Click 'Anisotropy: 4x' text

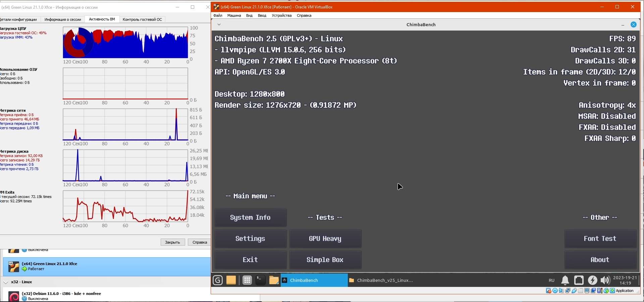pyautogui.click(x=607, y=105)
